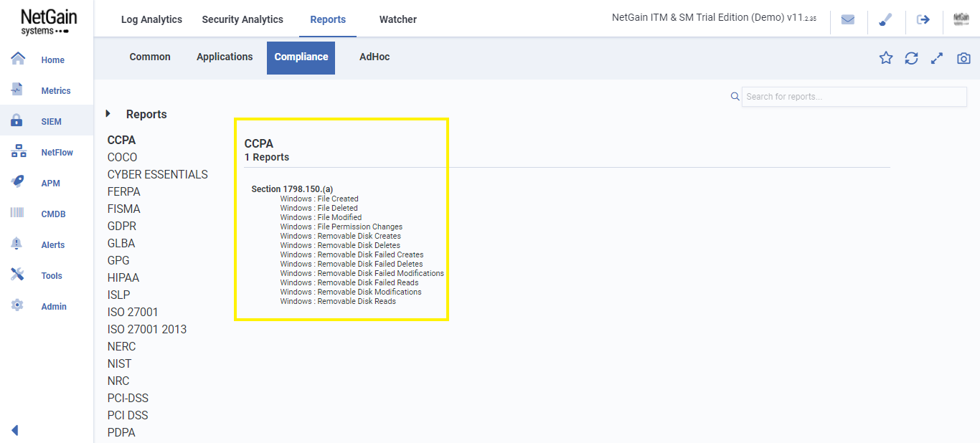The image size is (980, 443).
Task: Click the Alerts bell icon
Action: coord(17,244)
